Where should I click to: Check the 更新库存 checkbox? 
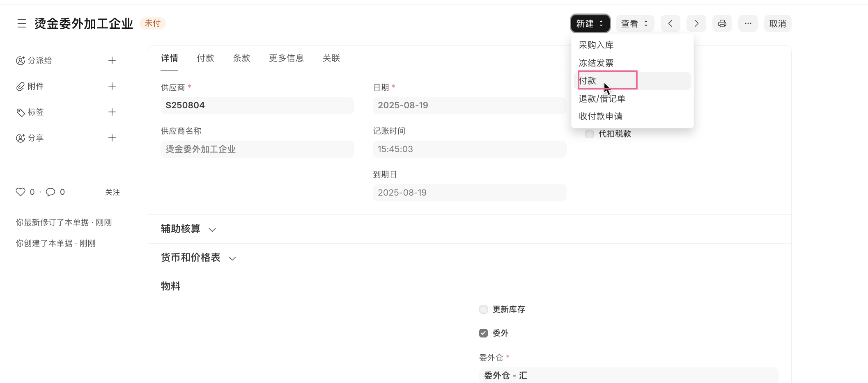483,310
